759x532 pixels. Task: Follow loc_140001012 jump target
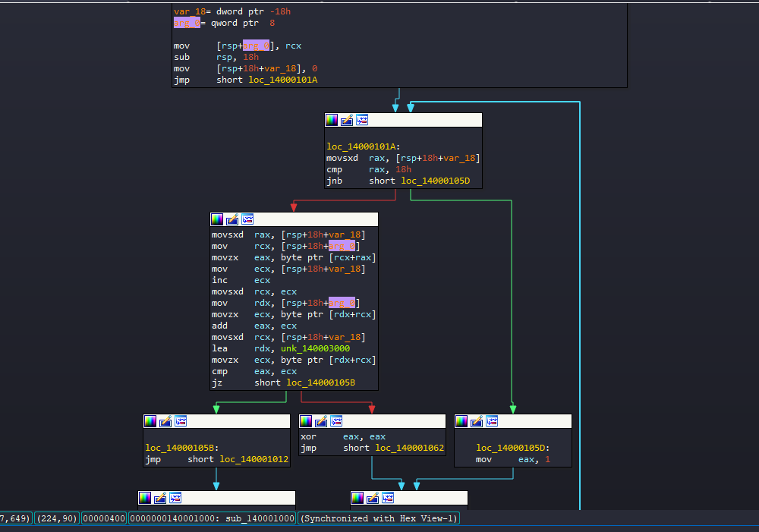tap(254, 459)
